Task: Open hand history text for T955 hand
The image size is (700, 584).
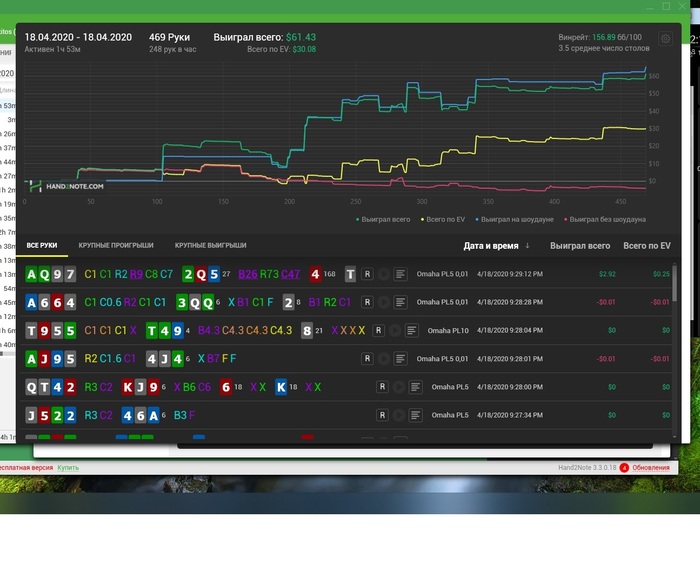Action: click(412, 331)
